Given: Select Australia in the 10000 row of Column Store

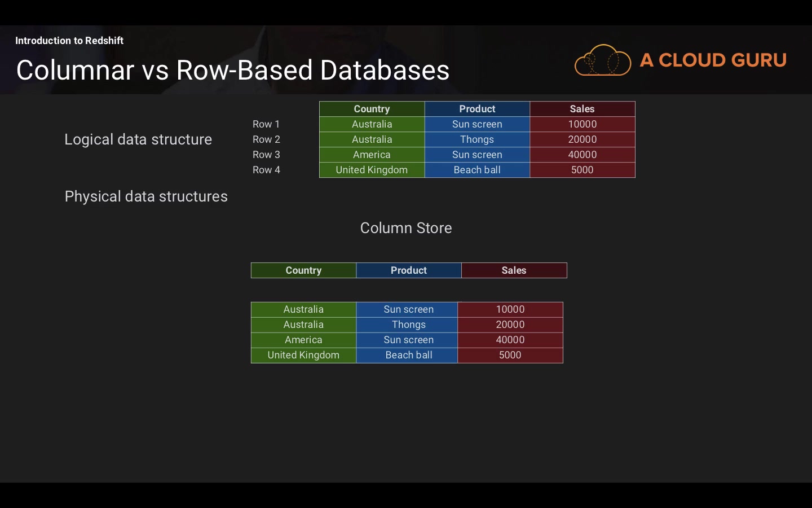Looking at the screenshot, I should [x=304, y=309].
